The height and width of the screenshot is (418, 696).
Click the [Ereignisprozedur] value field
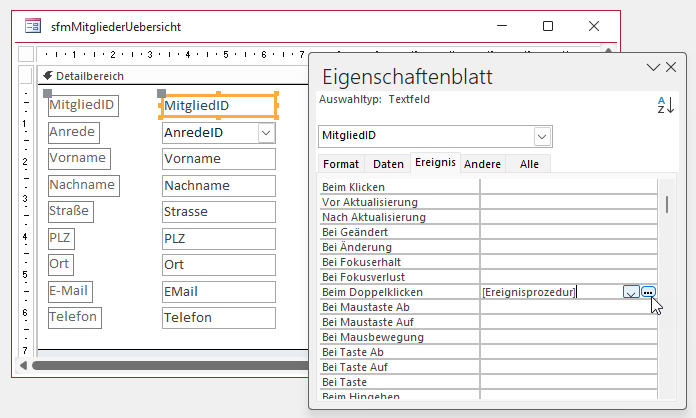pyautogui.click(x=551, y=292)
